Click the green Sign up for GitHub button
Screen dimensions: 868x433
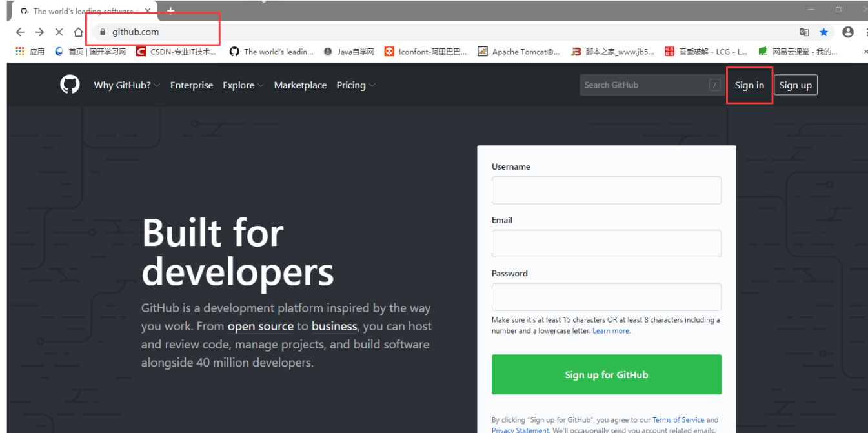click(x=607, y=374)
